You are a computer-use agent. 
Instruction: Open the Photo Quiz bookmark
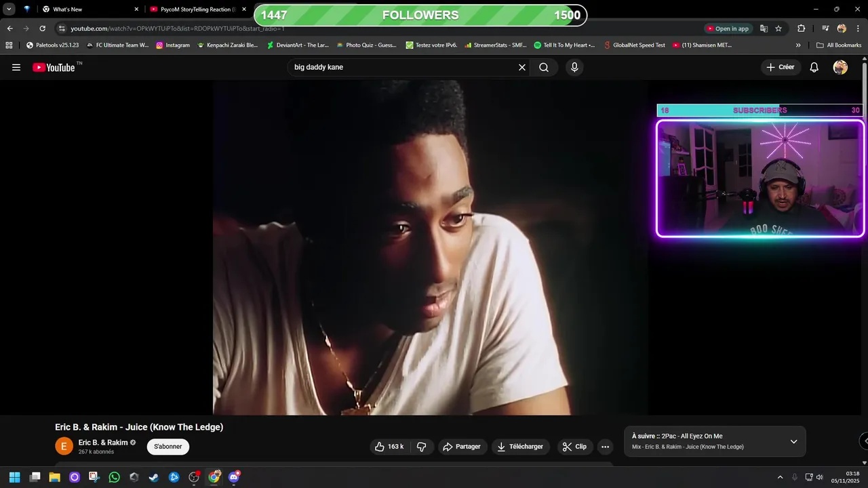(366, 45)
